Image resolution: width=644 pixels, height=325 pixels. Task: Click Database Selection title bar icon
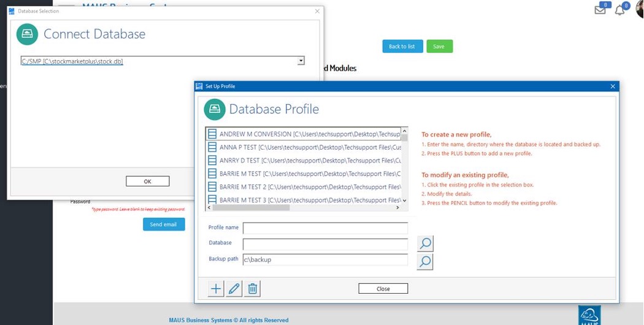[x=12, y=11]
